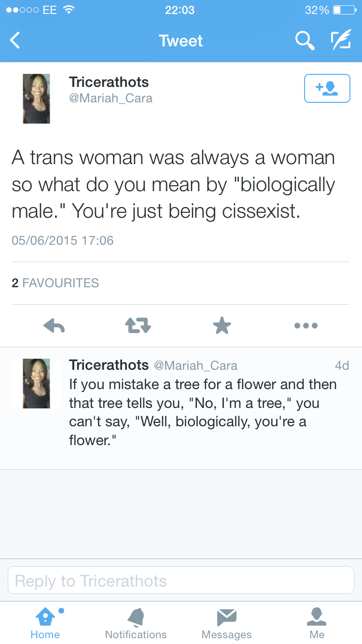Open the more options ellipsis

(306, 326)
